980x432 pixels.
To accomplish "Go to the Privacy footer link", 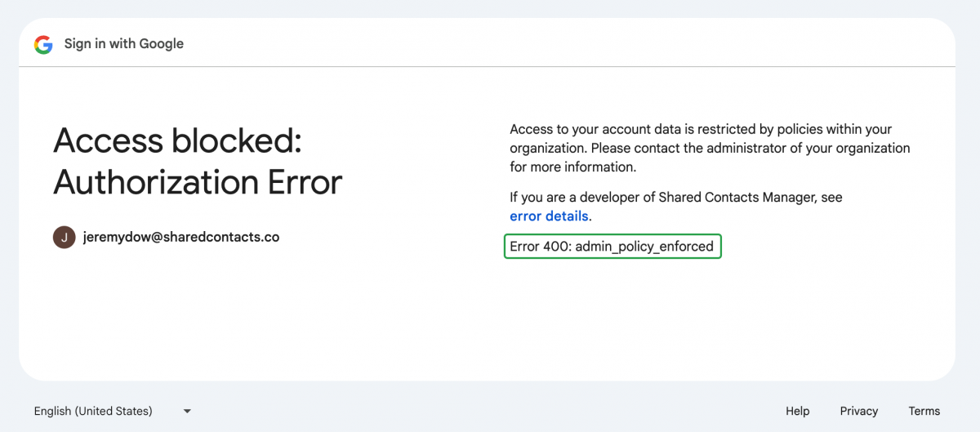I will (x=858, y=411).
